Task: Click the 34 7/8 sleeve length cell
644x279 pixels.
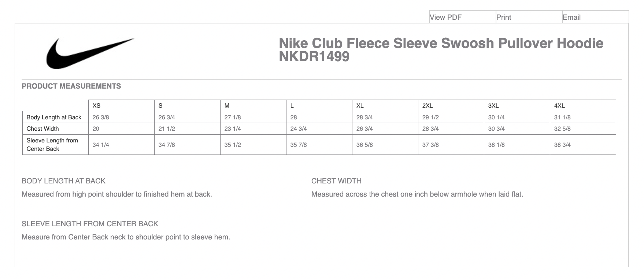Action: (x=166, y=145)
